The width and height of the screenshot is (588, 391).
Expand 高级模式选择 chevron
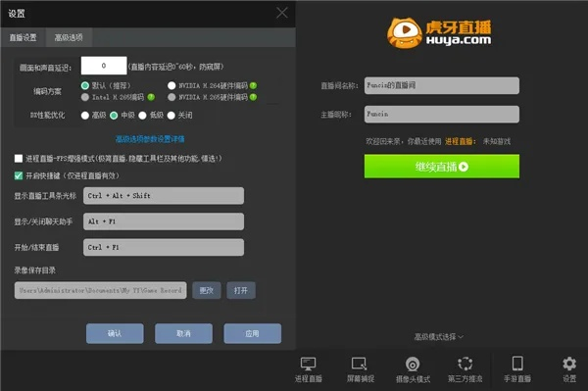point(461,337)
